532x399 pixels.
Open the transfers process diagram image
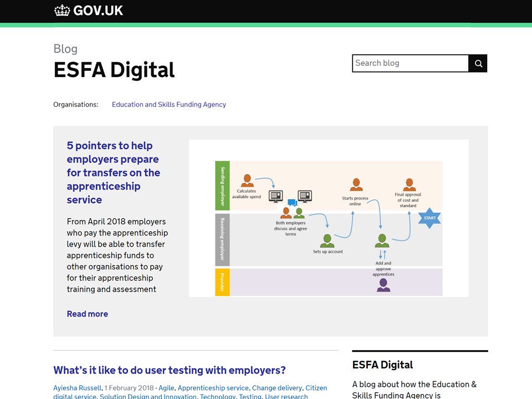coord(329,218)
